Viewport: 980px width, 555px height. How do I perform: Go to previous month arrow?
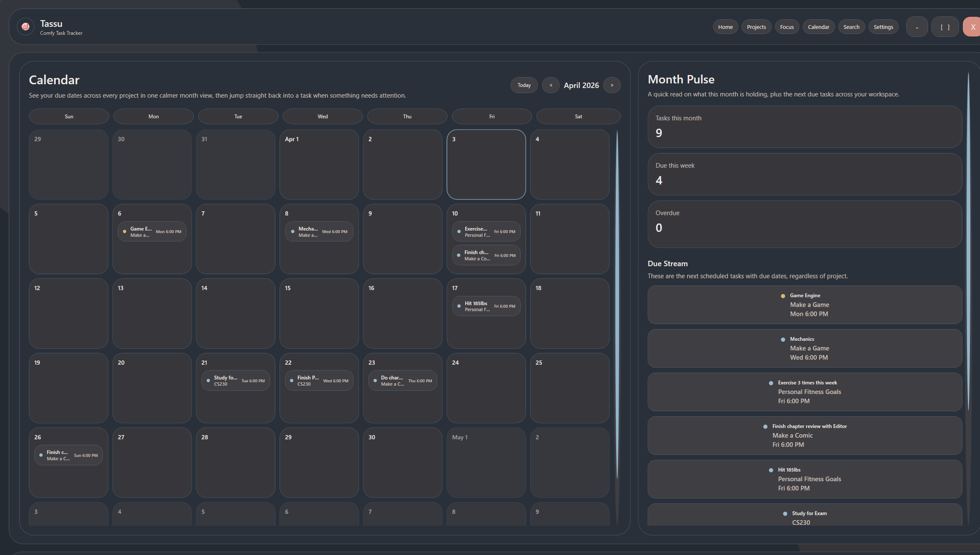551,85
